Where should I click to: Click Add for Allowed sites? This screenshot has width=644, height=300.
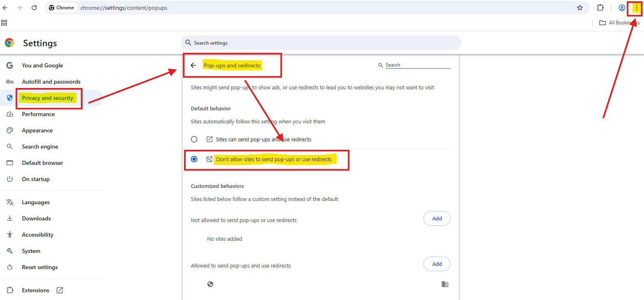[x=437, y=264]
